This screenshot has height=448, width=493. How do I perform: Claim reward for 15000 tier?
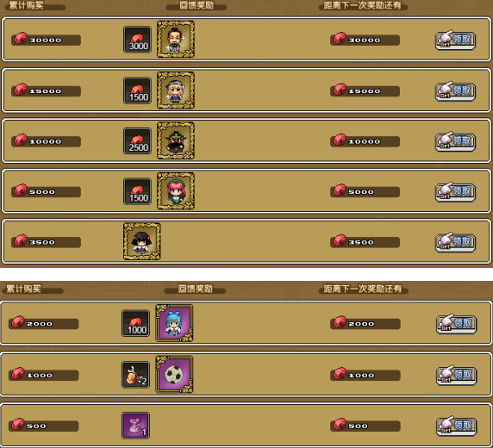(455, 91)
